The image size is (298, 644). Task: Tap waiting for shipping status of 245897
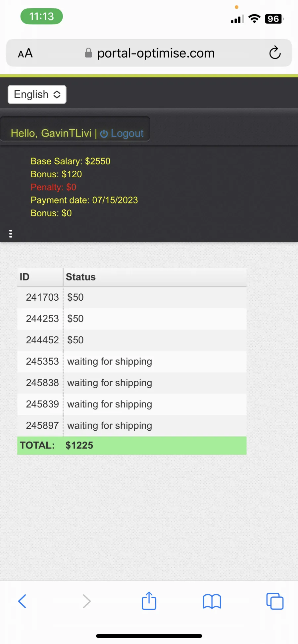click(110, 426)
